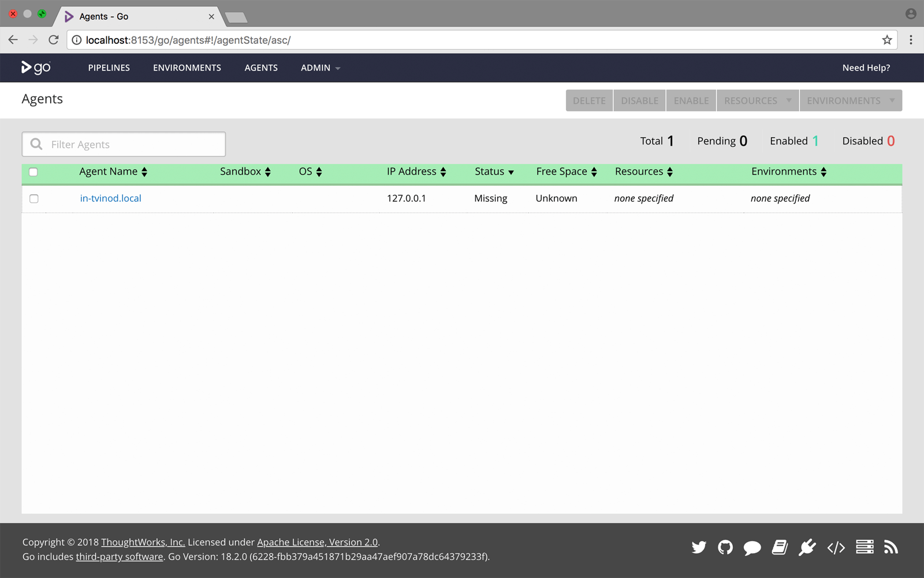Open the in-tvinod.local agent link
This screenshot has height=578, width=924.
click(110, 198)
